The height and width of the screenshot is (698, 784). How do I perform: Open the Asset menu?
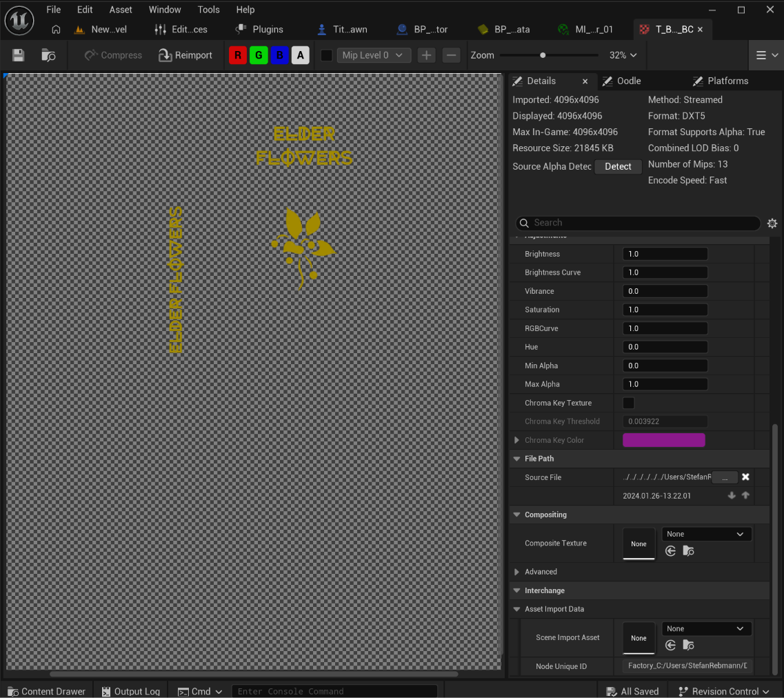click(x=121, y=10)
